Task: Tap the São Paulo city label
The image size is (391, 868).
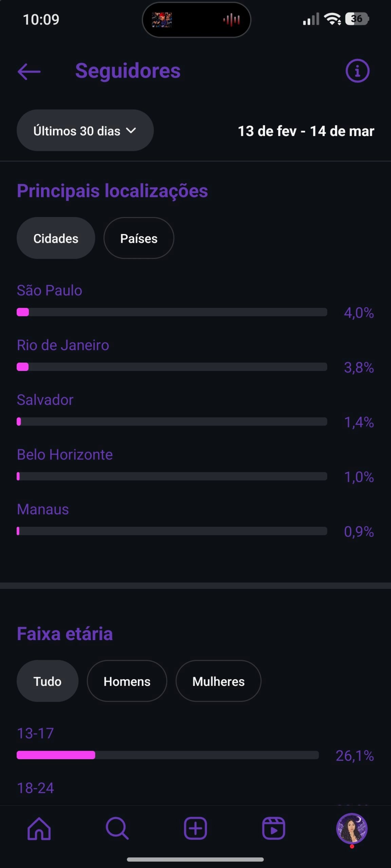Action: click(x=50, y=291)
